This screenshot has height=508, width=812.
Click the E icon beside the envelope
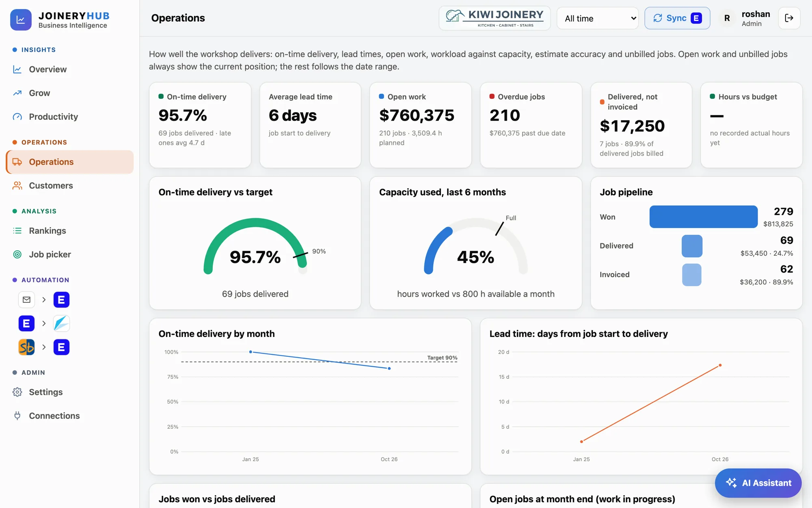point(61,300)
